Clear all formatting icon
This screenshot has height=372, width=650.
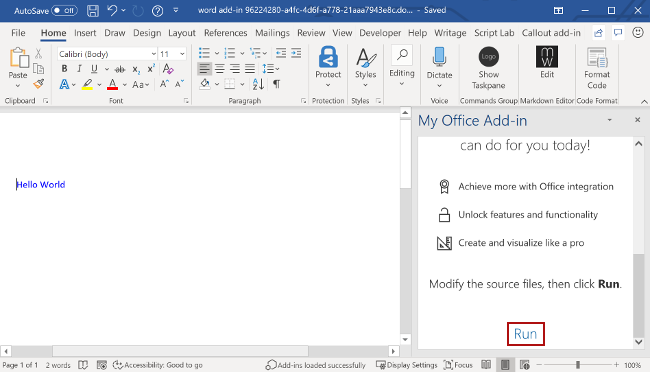[168, 68]
